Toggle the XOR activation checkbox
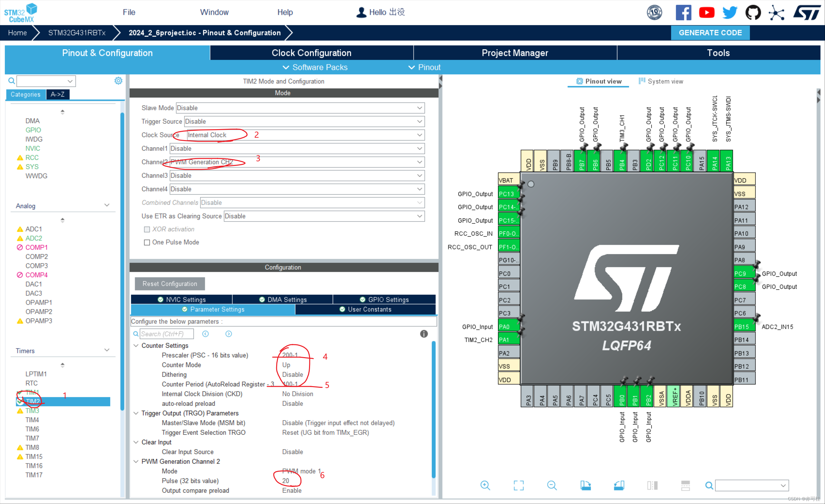 [147, 229]
